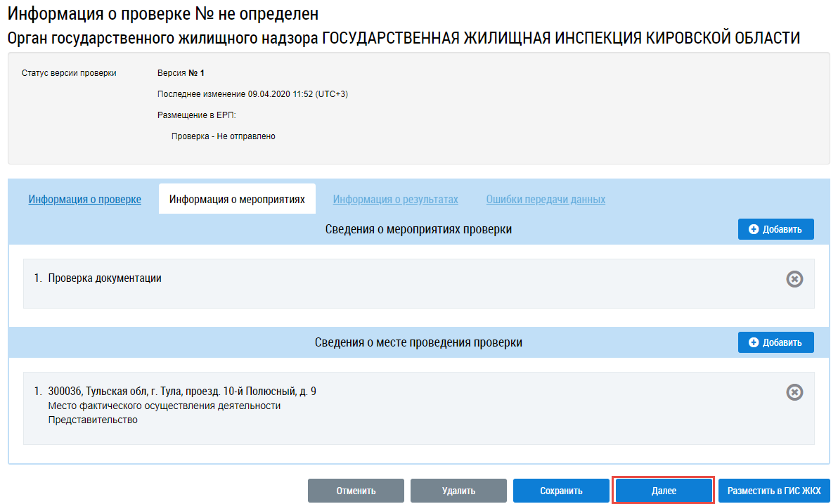
Task: Open the Информация о результатах tab
Action: 395,200
